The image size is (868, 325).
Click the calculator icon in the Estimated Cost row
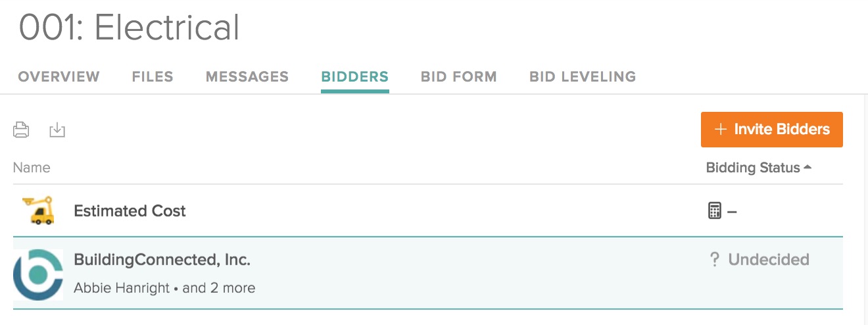click(714, 211)
